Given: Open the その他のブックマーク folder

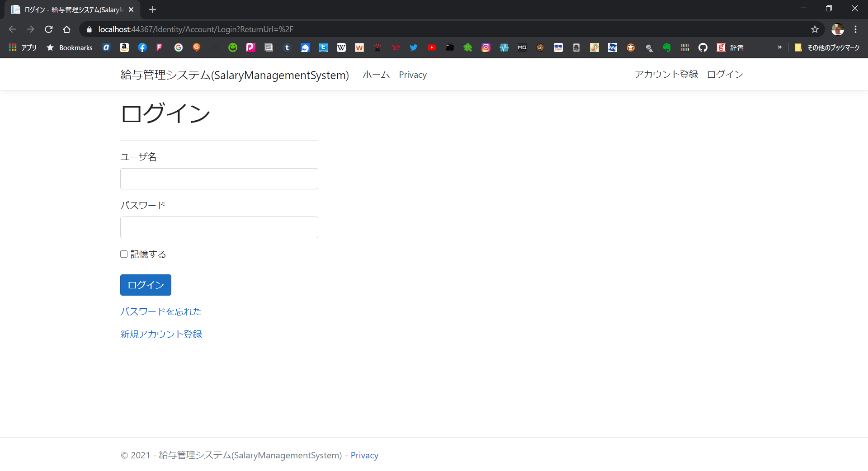Looking at the screenshot, I should click(x=827, y=47).
